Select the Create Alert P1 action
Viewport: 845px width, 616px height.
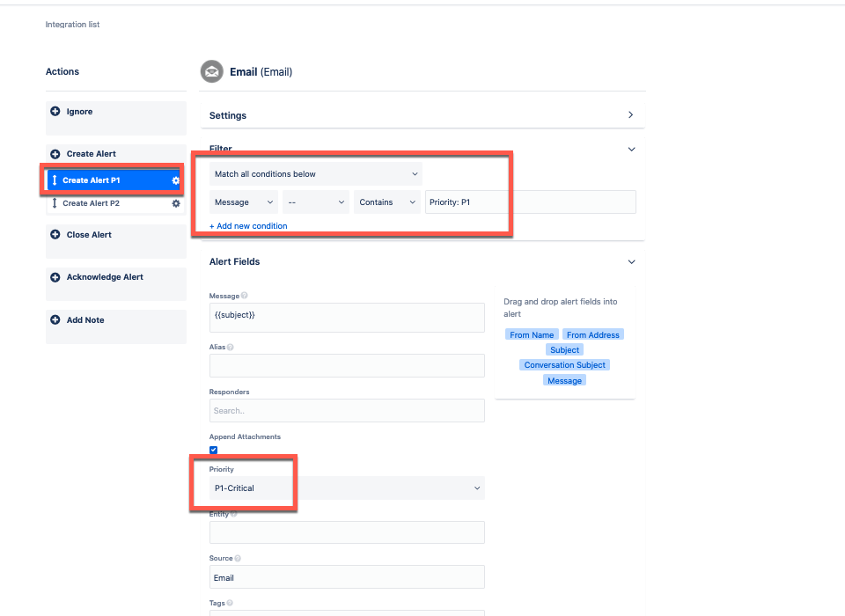tap(114, 180)
